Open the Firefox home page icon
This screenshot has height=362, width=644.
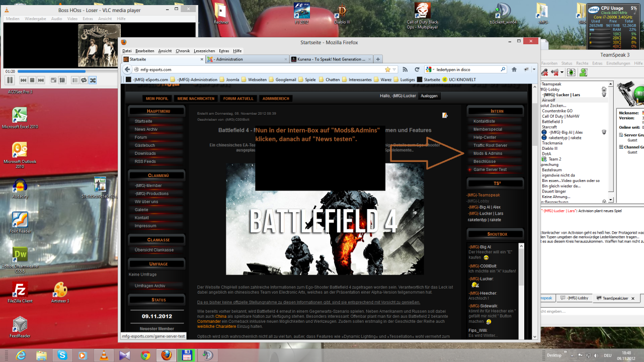[x=514, y=69]
